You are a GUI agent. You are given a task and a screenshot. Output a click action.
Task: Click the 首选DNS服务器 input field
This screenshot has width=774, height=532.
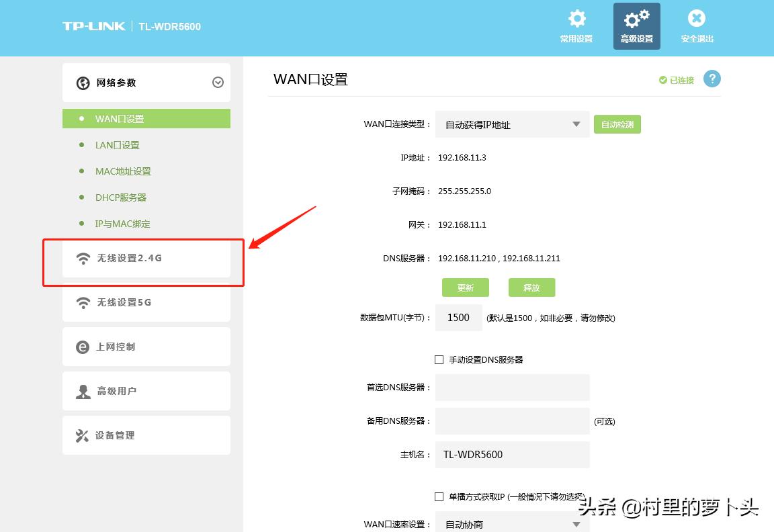[x=512, y=388]
